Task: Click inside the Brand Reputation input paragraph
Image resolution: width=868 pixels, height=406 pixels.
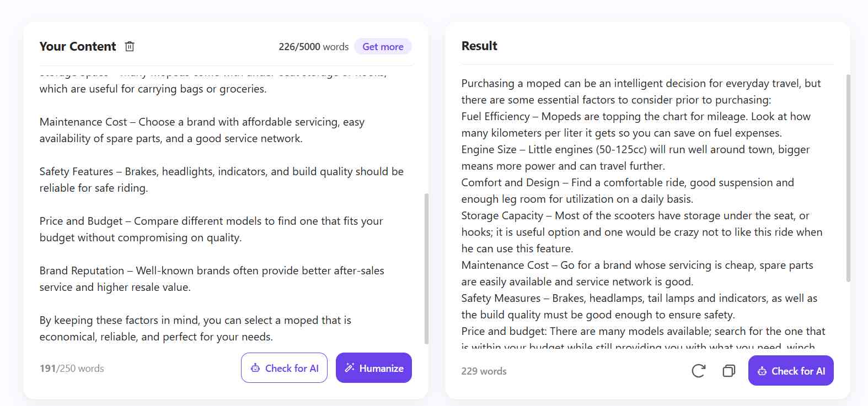Action: (x=211, y=279)
